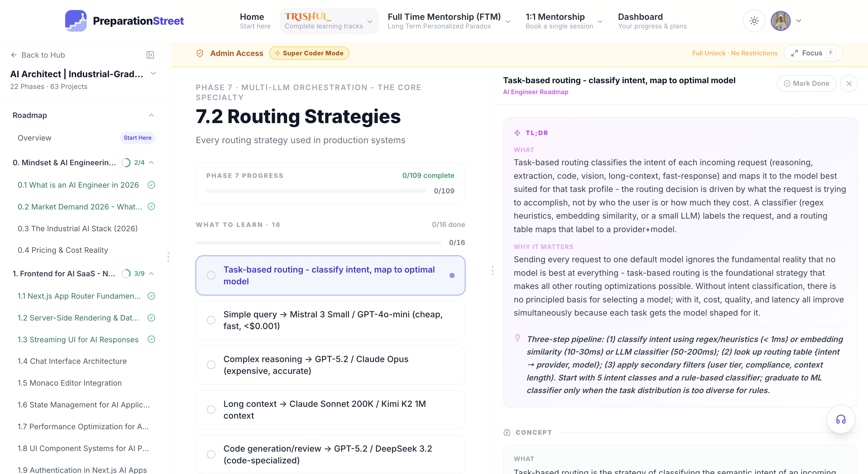Open 0.1 What is an AI Engineer lesson
The width and height of the screenshot is (868, 474).
(x=78, y=185)
